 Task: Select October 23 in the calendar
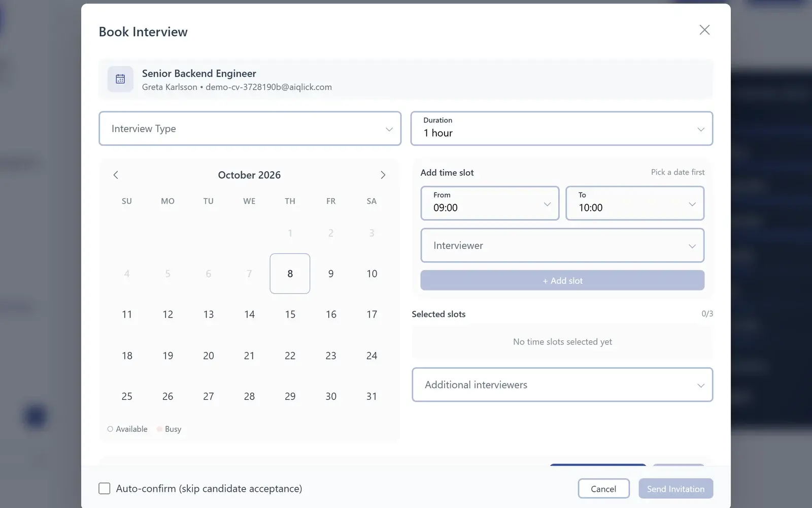tap(331, 356)
